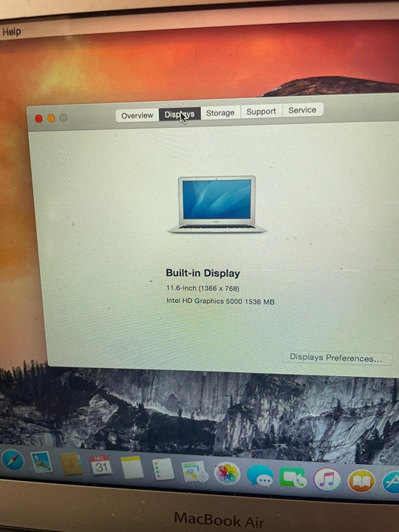Open the Support tab

pos(261,112)
